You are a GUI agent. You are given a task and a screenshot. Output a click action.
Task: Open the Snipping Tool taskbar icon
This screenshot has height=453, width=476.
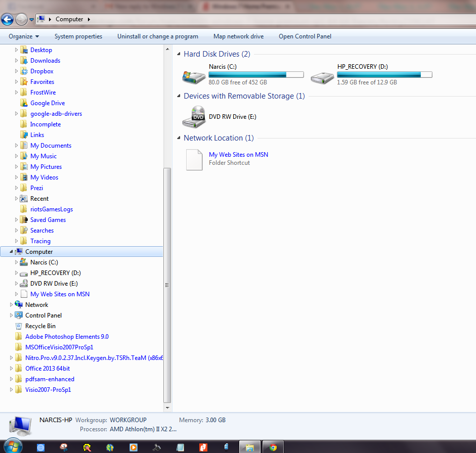click(x=63, y=447)
